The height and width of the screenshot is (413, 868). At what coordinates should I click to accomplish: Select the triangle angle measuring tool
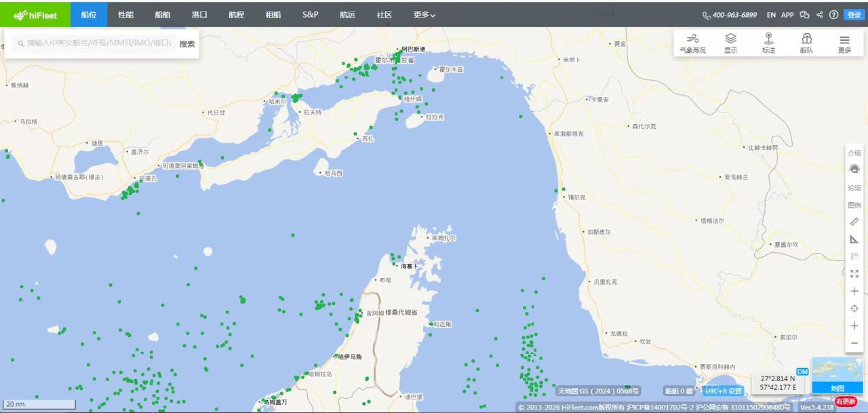click(x=854, y=239)
